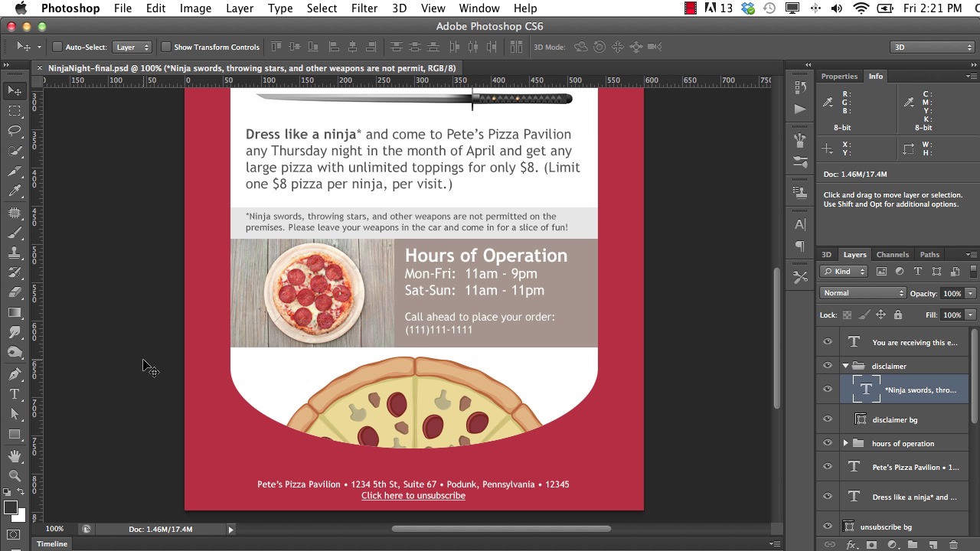The image size is (980, 551).
Task: Select the Hand tool
Action: click(15, 455)
